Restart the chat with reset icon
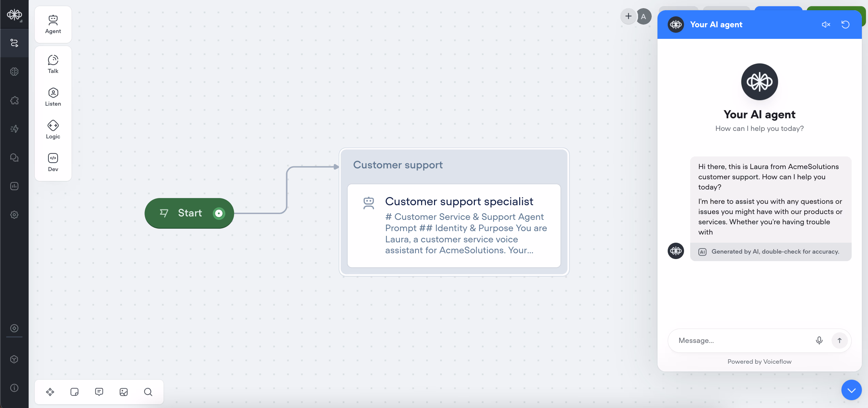This screenshot has width=868, height=408. point(845,25)
